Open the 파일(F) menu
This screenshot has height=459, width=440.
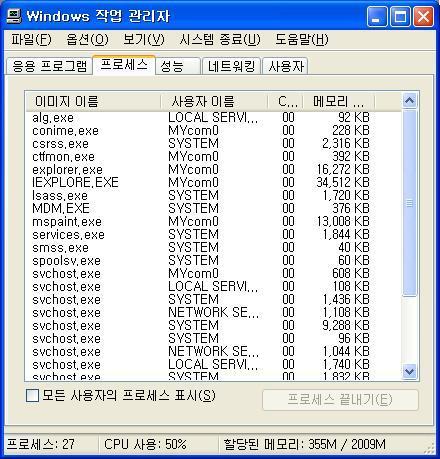coord(31,39)
